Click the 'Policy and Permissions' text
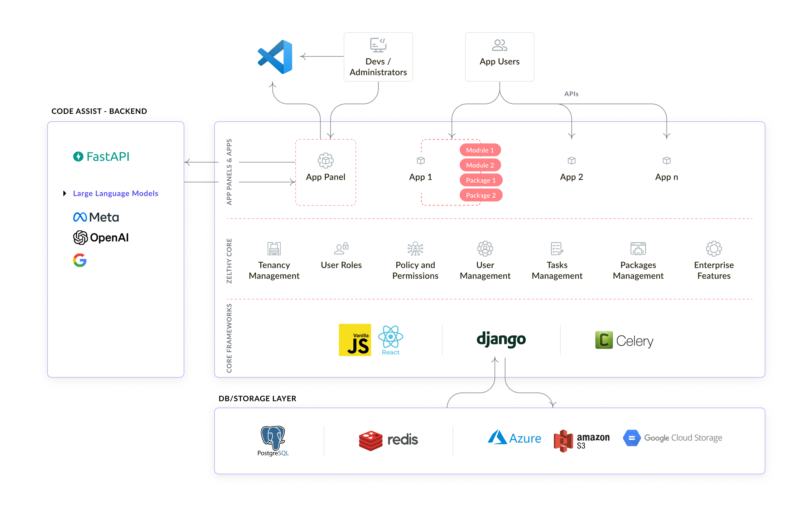This screenshot has width=812, height=507. tap(415, 270)
